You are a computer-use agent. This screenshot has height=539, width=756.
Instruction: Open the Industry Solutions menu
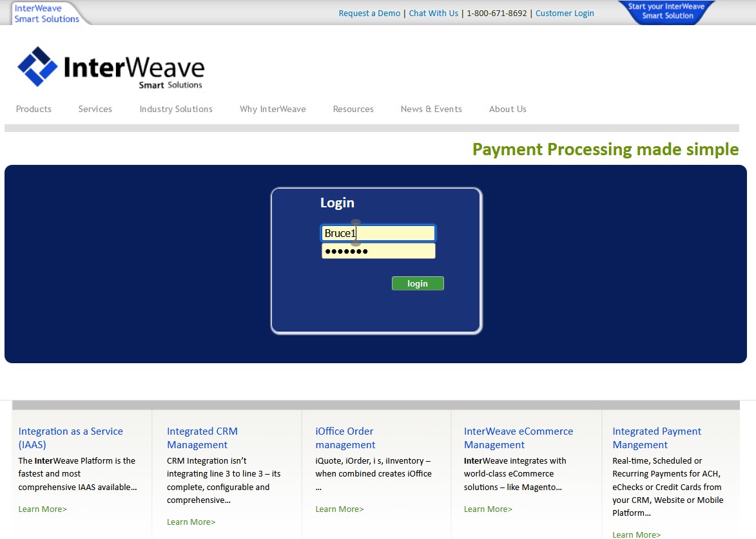(175, 109)
